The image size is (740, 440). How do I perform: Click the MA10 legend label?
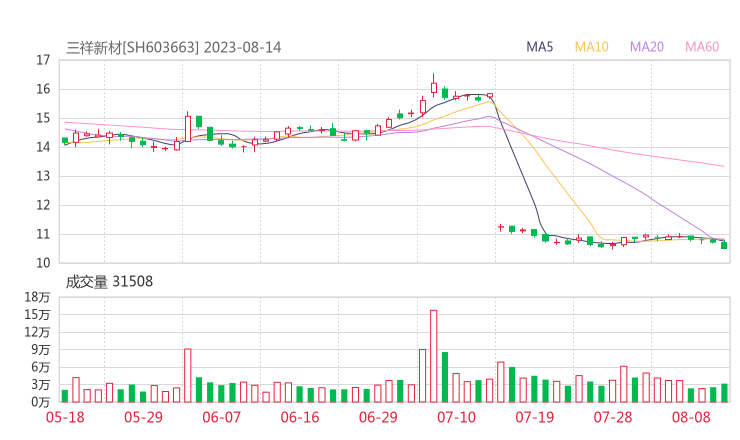(591, 47)
